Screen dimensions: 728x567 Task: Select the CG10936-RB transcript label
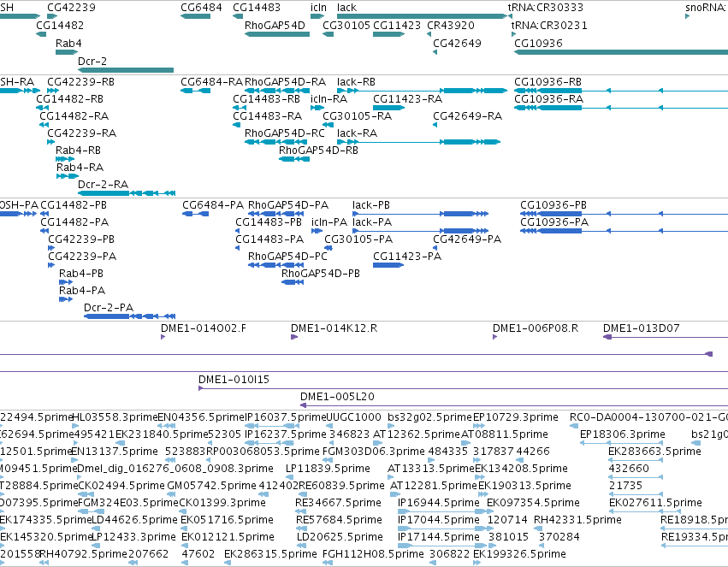point(547,81)
